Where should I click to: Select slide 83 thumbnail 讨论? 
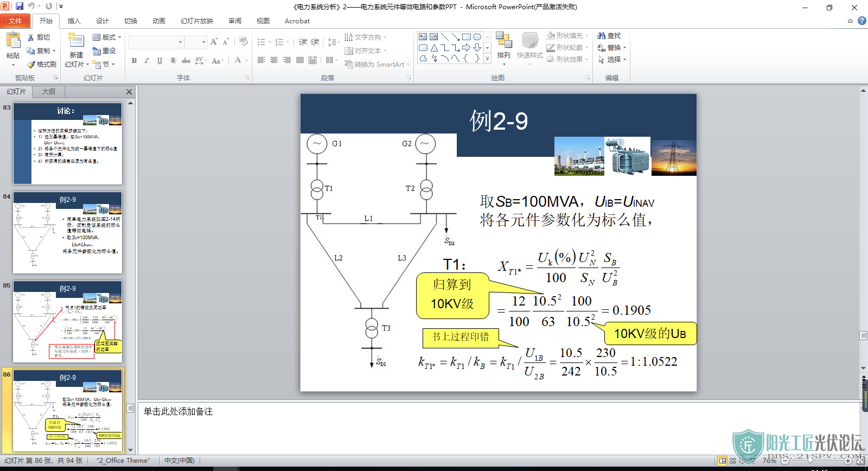click(x=68, y=144)
